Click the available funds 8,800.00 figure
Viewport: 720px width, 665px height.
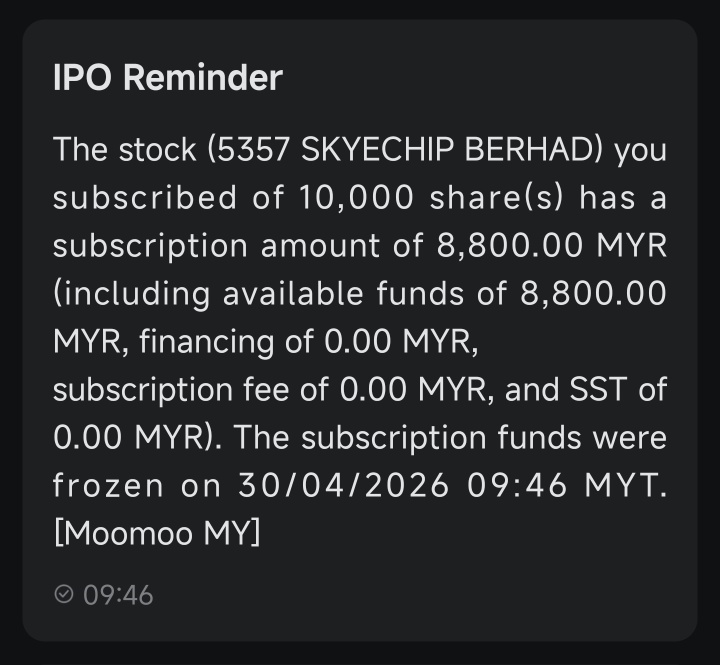pos(593,293)
